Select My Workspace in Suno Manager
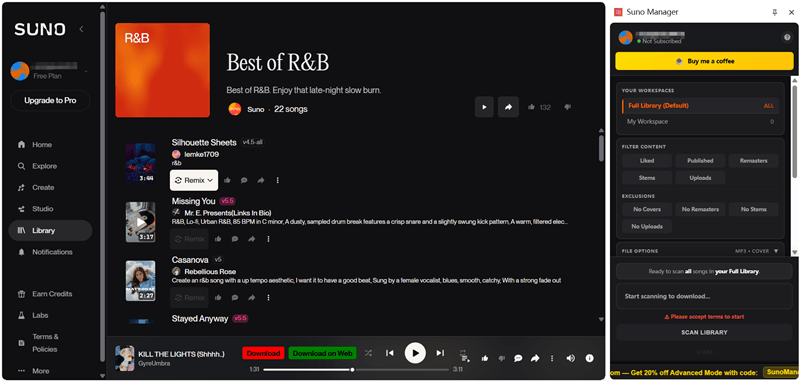This screenshot has width=800, height=381. pos(700,122)
